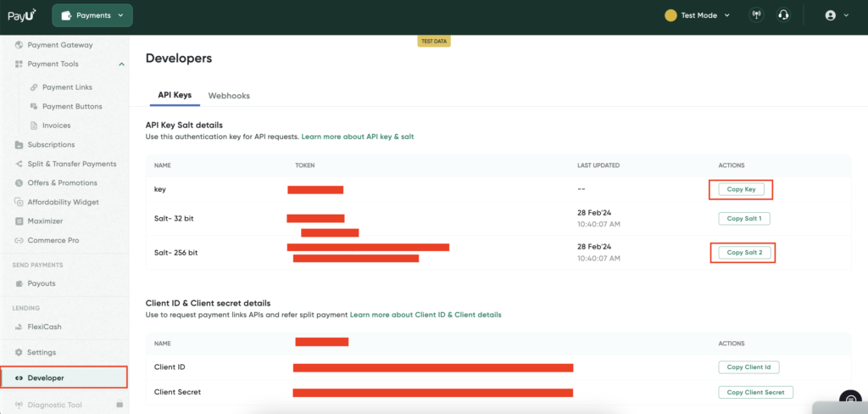
Task: Open FlexiCash under Lending
Action: [x=45, y=327]
